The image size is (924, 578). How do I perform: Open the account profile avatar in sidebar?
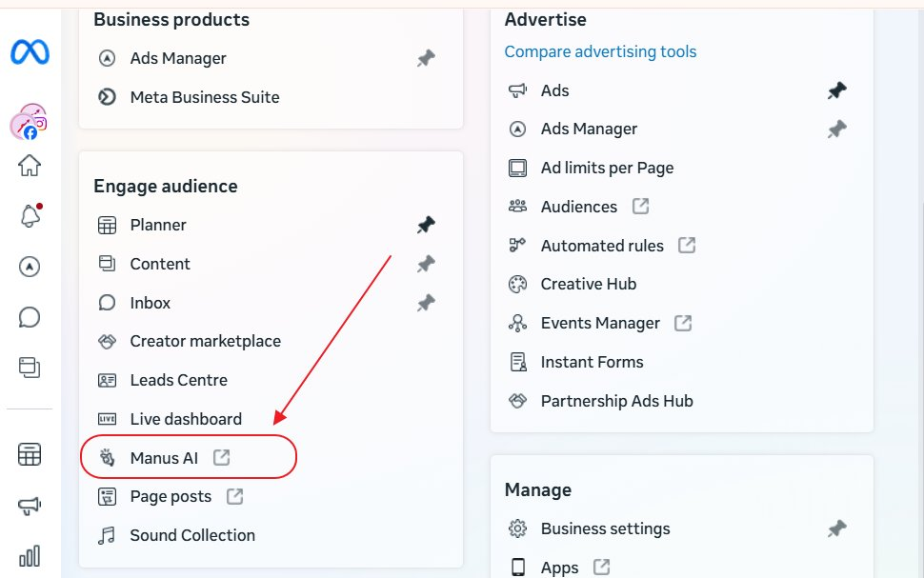coord(29,122)
